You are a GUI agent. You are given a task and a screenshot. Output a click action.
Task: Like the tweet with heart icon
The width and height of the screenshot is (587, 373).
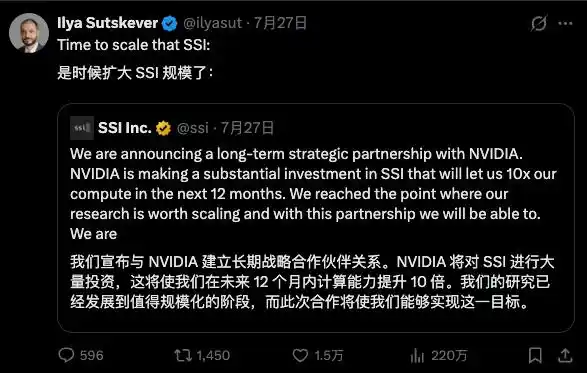300,355
